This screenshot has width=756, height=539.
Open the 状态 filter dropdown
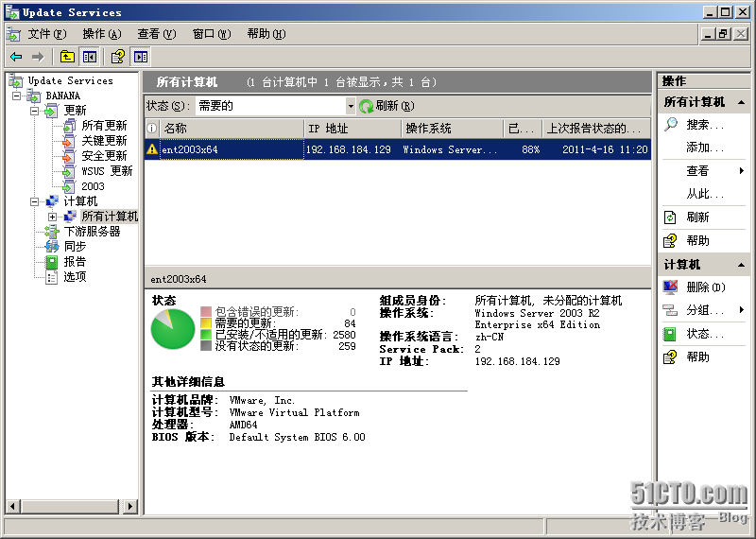click(351, 106)
